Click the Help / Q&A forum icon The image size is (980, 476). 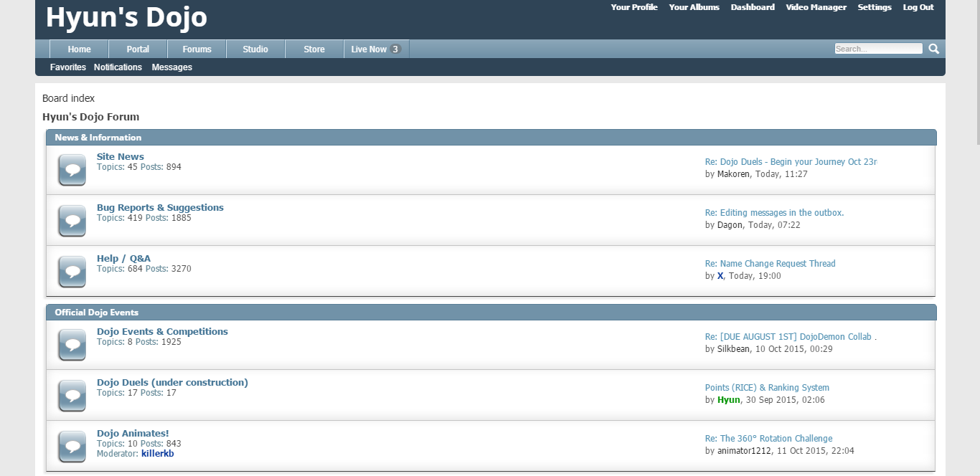[x=72, y=272]
